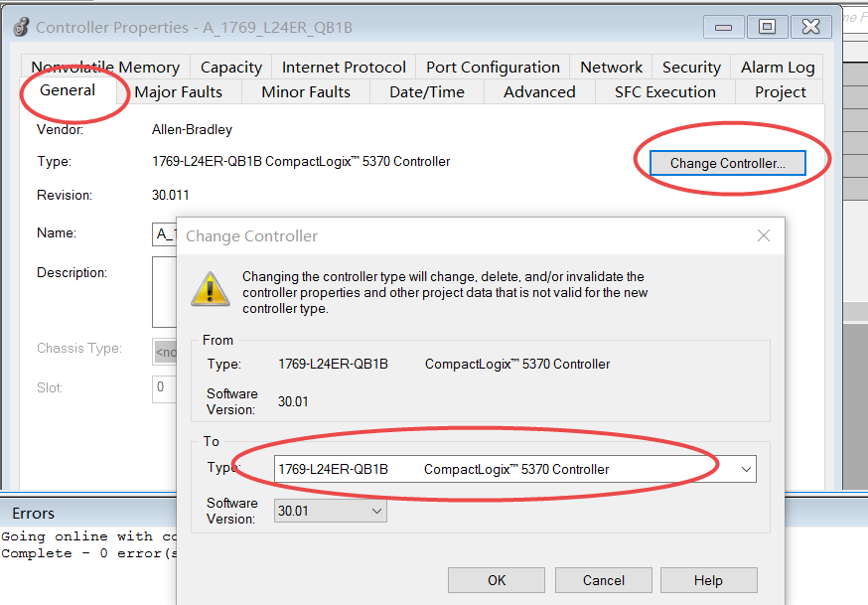This screenshot has height=605, width=868.
Task: Switch to the Capacity tab
Action: pyautogui.click(x=230, y=67)
